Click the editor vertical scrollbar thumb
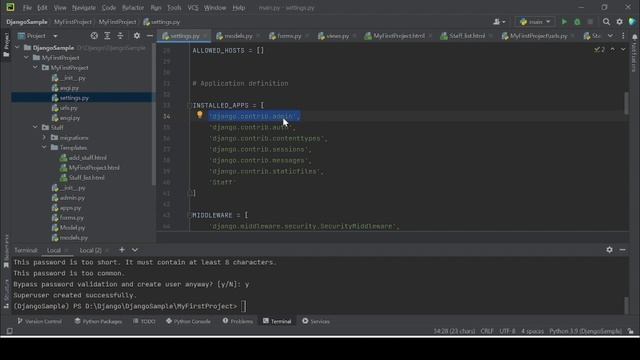The height and width of the screenshot is (360, 640). [x=626, y=103]
